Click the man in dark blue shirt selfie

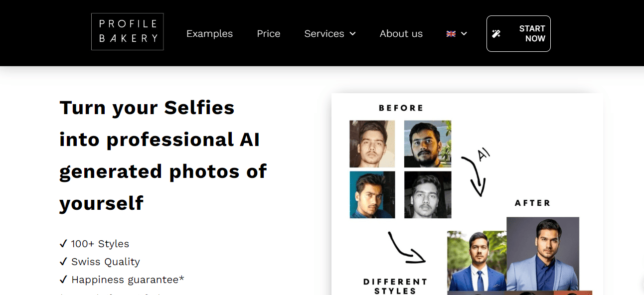(x=372, y=194)
